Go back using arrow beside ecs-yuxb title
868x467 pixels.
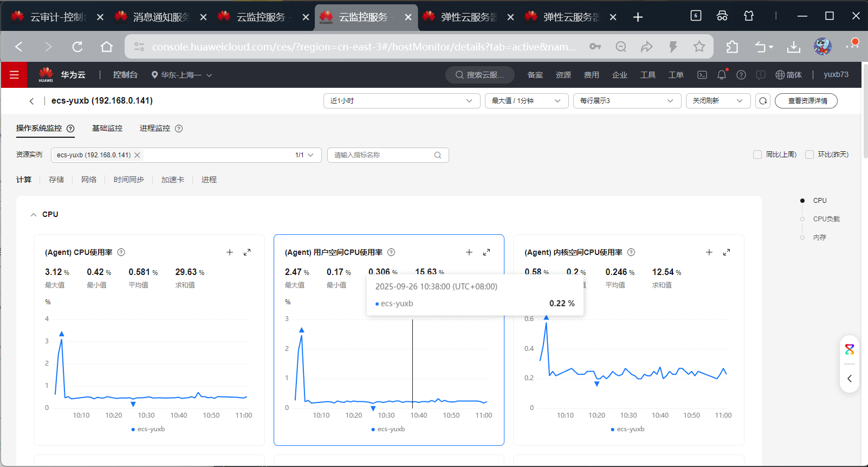pyautogui.click(x=31, y=101)
